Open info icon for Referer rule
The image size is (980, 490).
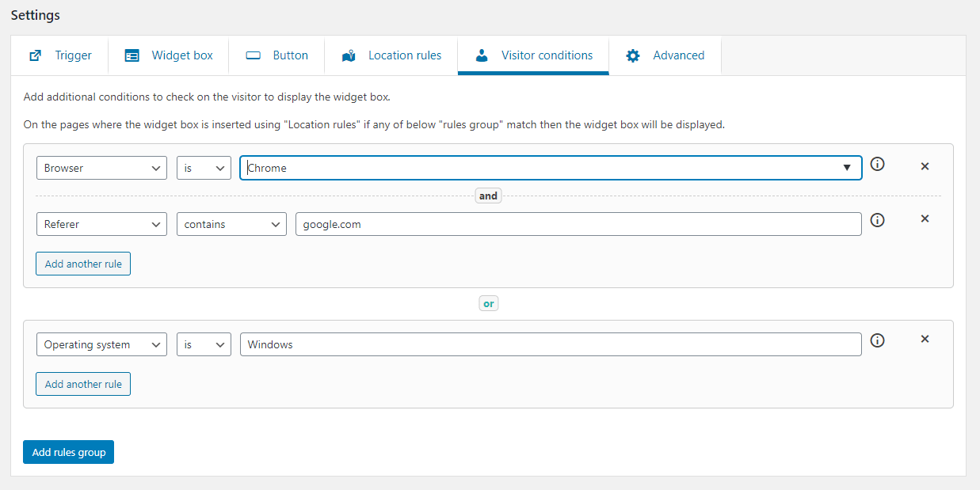tap(877, 221)
